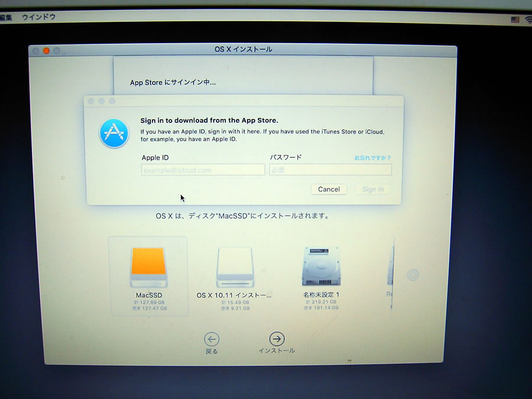Open the Wi-Fi status menu

tap(528, 20)
